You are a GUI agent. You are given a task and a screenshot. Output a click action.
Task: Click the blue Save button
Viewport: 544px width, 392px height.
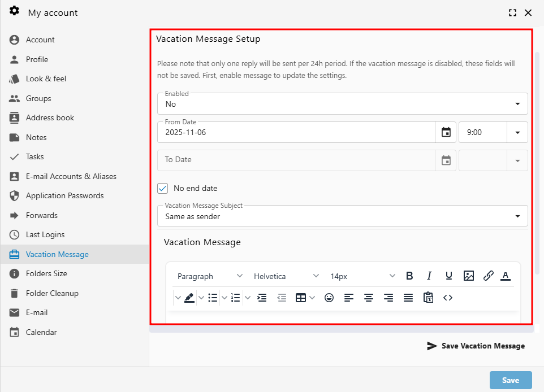click(510, 380)
